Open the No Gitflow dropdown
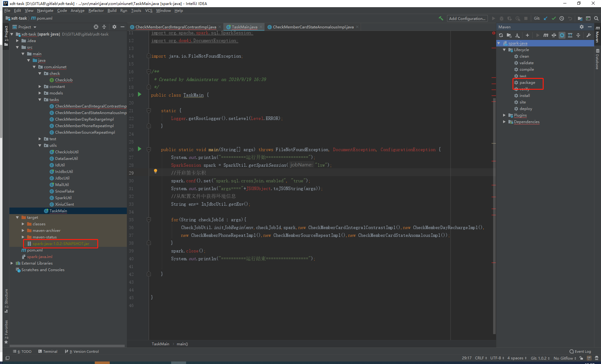This screenshot has width=601, height=364. tap(565, 358)
